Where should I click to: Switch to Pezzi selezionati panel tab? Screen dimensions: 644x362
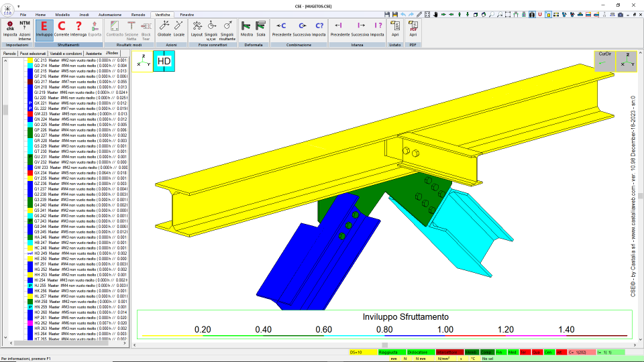[33, 54]
